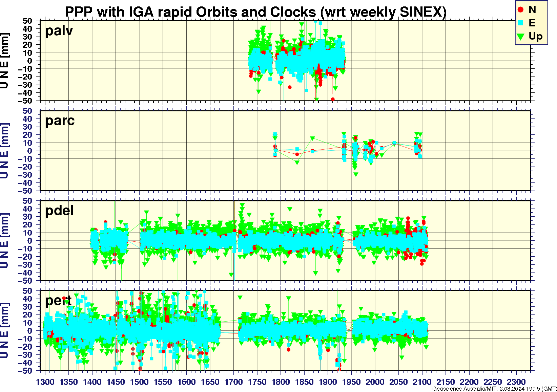Viewport: 557px width, 392px height.
Task: Click the x-axis label 1650
Action: click(x=210, y=382)
